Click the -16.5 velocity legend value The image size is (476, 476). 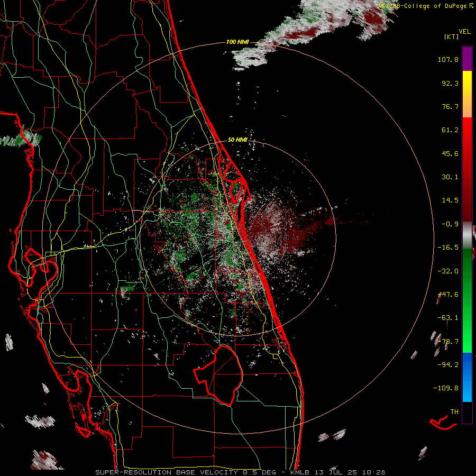click(448, 248)
